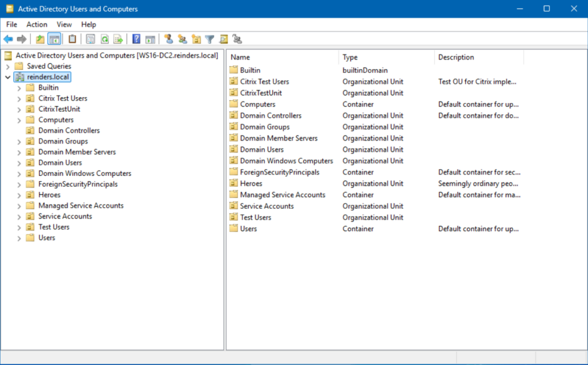
Task: Expand Citrix Test Users in tree
Action: pyautogui.click(x=19, y=99)
